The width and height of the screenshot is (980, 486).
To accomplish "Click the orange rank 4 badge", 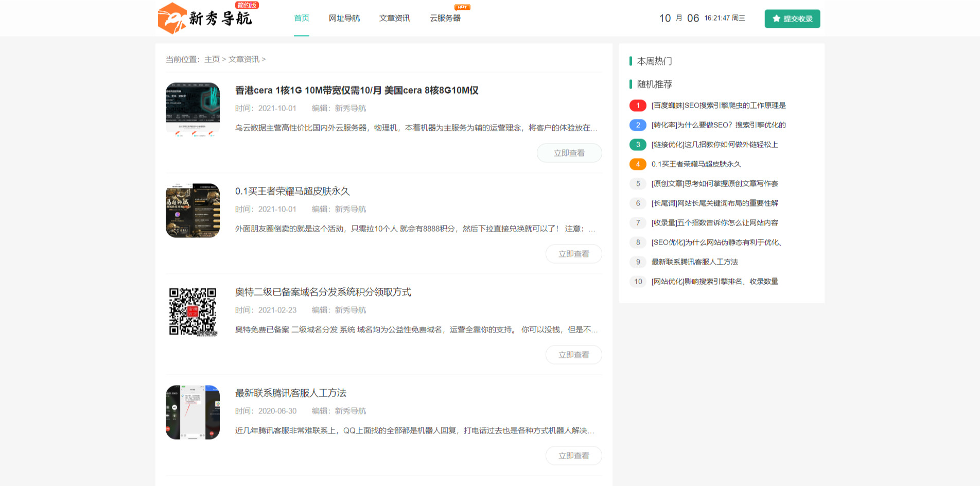I will click(x=638, y=164).
